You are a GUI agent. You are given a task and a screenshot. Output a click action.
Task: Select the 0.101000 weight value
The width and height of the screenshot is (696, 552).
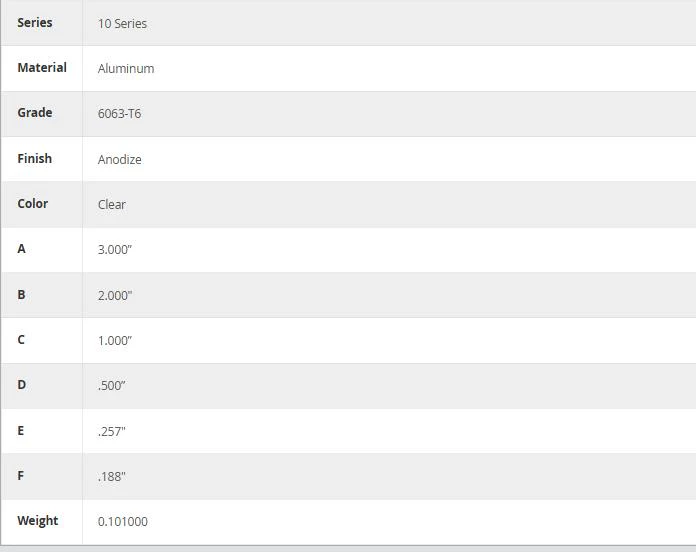point(123,522)
